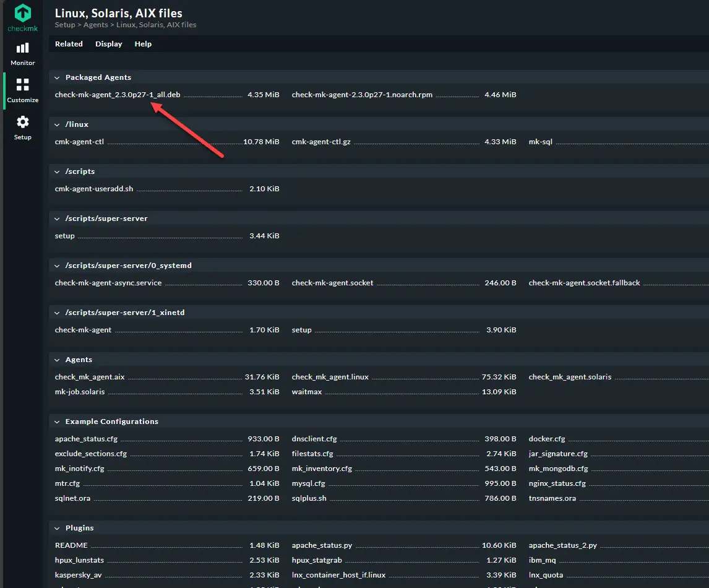This screenshot has width=709, height=588.
Task: Download mk_mongodb.cfg
Action: (x=559, y=469)
